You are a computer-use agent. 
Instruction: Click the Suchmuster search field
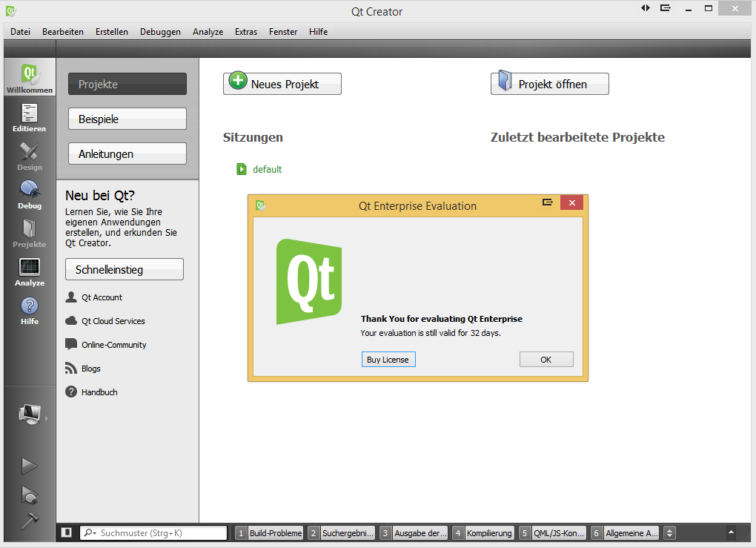pos(153,532)
